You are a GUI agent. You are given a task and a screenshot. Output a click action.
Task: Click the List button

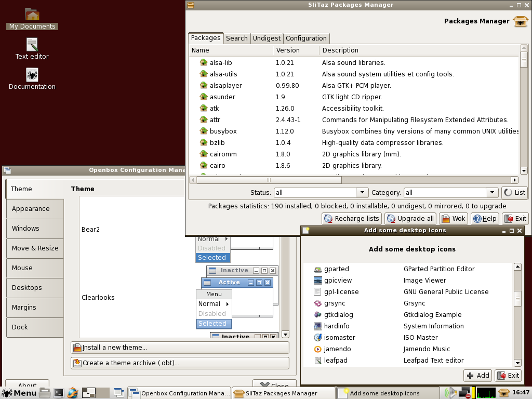(x=515, y=192)
